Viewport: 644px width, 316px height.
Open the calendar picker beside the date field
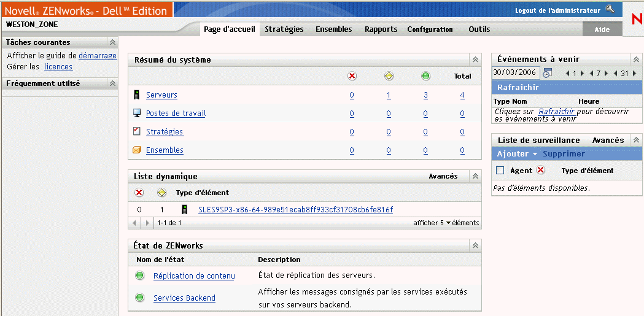click(x=547, y=73)
